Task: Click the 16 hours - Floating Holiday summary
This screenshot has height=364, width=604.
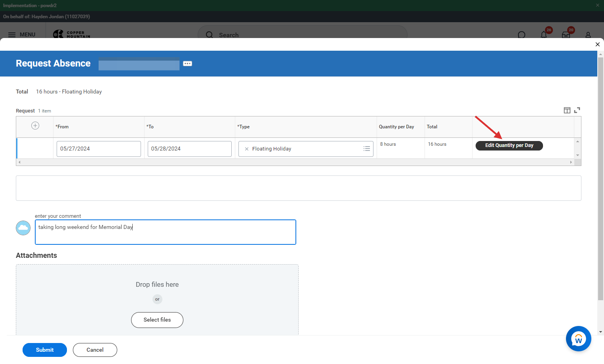Action: pos(69,91)
